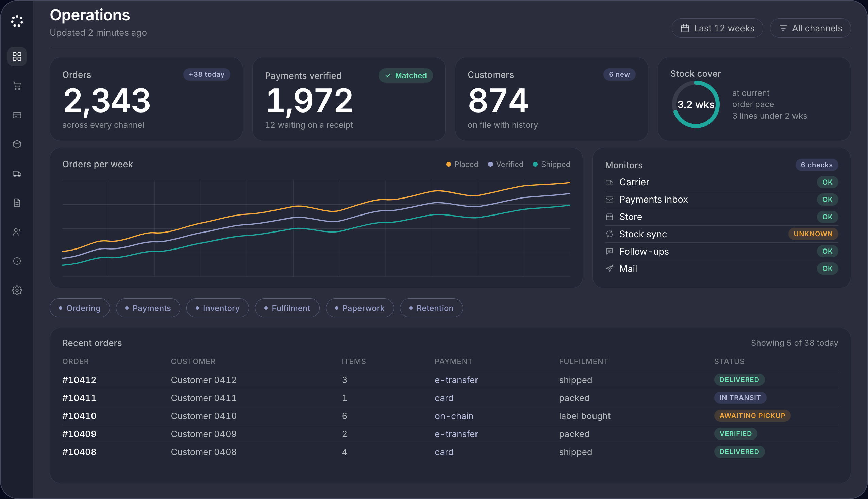Click the message icon beside Follow-ups
The height and width of the screenshot is (499, 868).
(x=609, y=251)
